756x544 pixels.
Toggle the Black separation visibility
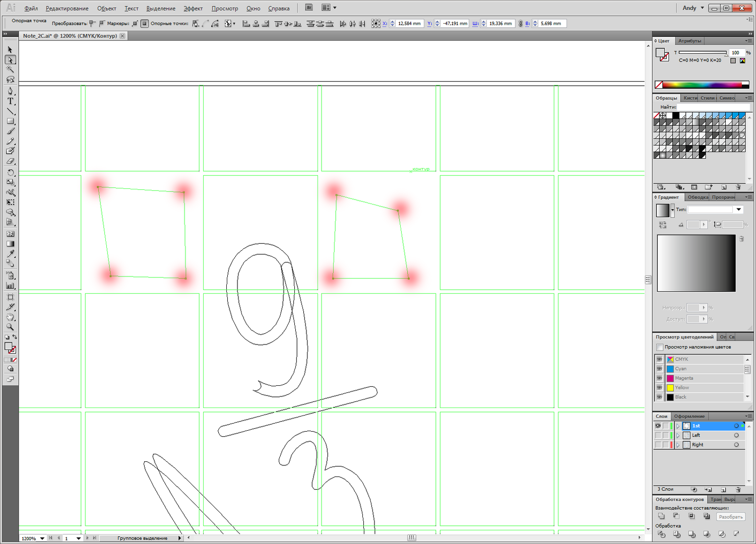coord(659,397)
